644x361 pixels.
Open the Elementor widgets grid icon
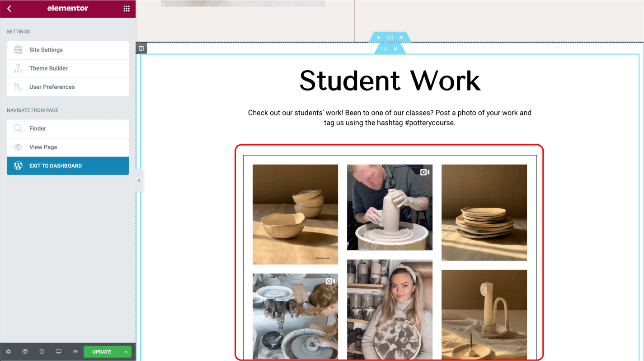(127, 9)
